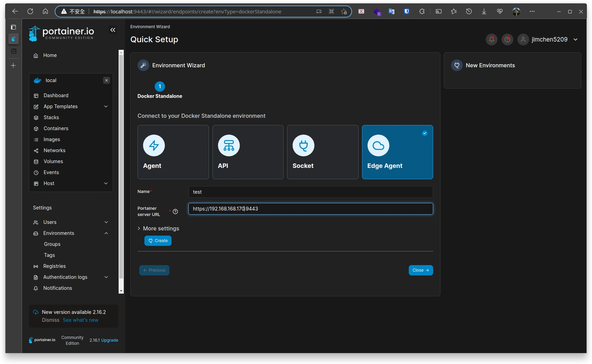This screenshot has height=364, width=592.
Task: Click the browser home icon
Action: tap(45, 11)
